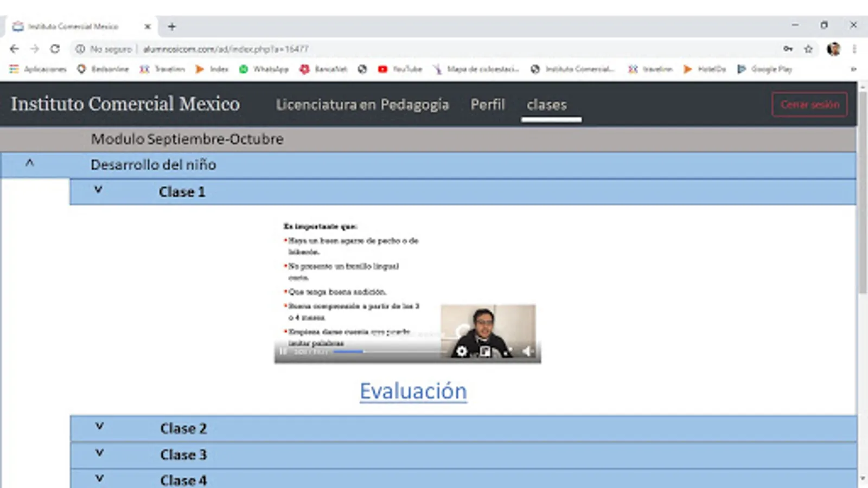Open the Index bookmark
This screenshot has width=868, height=488.
[212, 69]
